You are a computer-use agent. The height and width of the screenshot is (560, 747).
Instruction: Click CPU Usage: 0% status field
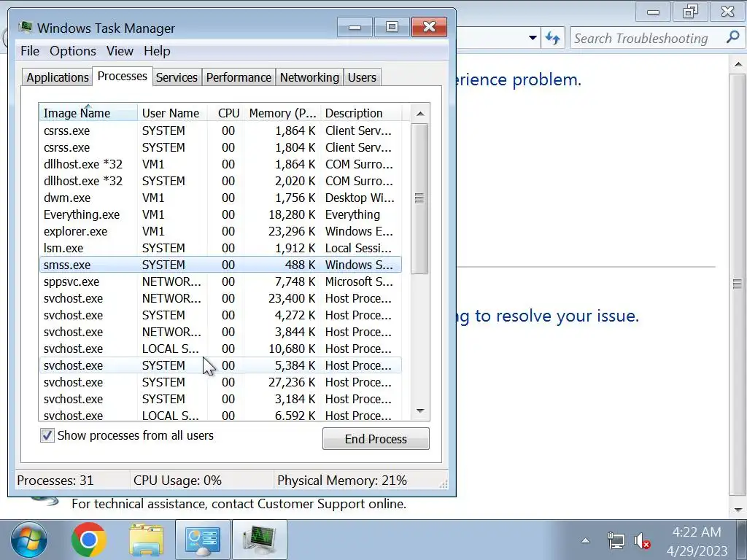(201, 480)
